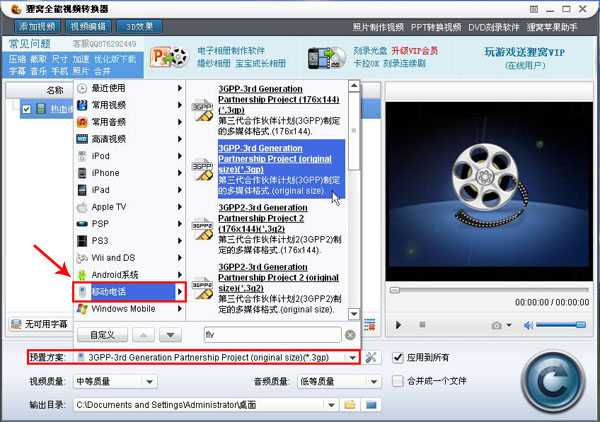Select PSP category
The height and width of the screenshot is (422, 600).
pyautogui.click(x=130, y=224)
